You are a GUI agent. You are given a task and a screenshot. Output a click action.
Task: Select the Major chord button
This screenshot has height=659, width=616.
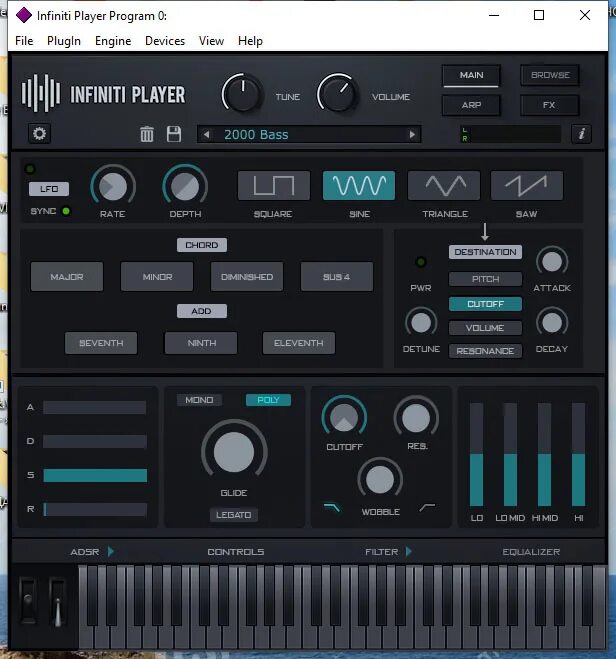click(x=67, y=277)
